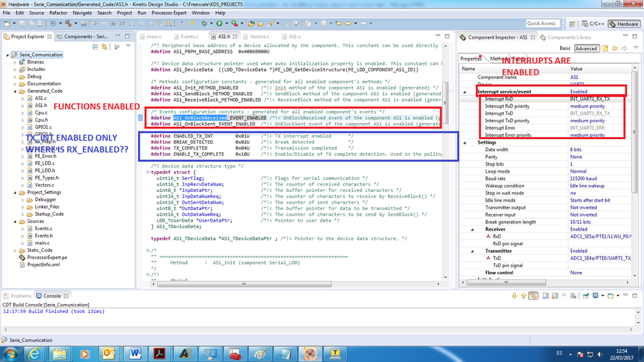Image resolution: width=644 pixels, height=362 pixels.
Task: Click the Open Console icon
Action: [610, 296]
